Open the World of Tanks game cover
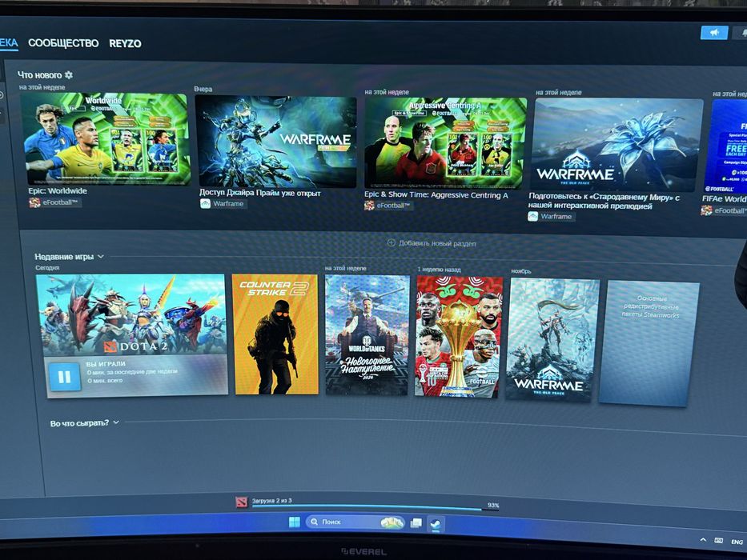The width and height of the screenshot is (747, 560). 367,335
